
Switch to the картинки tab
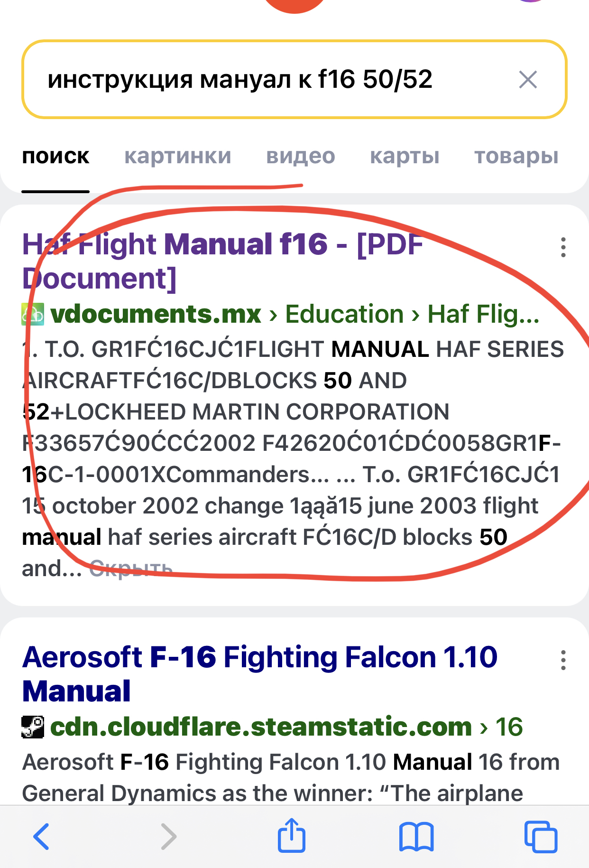[177, 157]
